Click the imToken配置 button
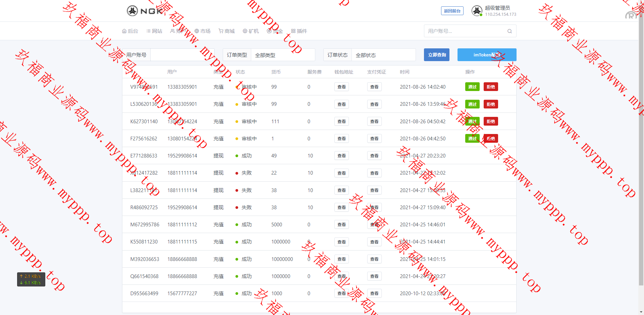The width and height of the screenshot is (644, 315). point(487,55)
